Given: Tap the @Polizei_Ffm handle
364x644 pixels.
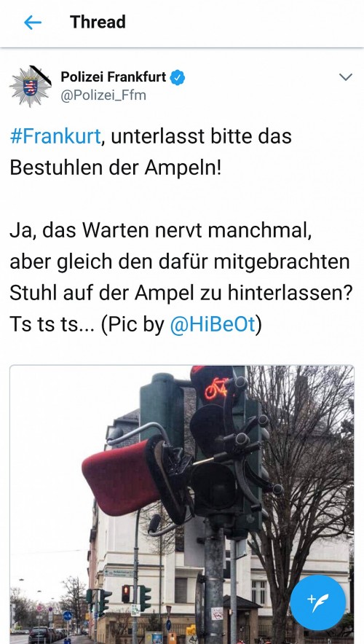Looking at the screenshot, I should tap(103, 95).
